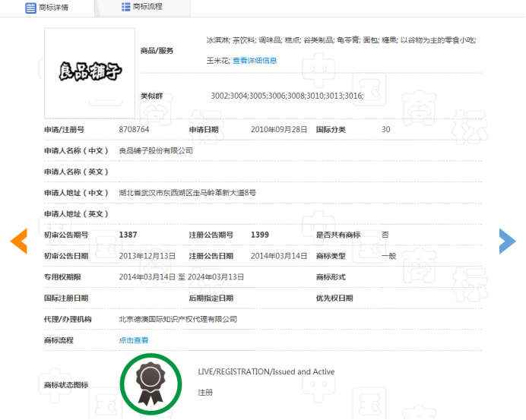Screen dimensions: 526x420
Task: Click the similar group codes starting with 3002
Action: pos(287,96)
